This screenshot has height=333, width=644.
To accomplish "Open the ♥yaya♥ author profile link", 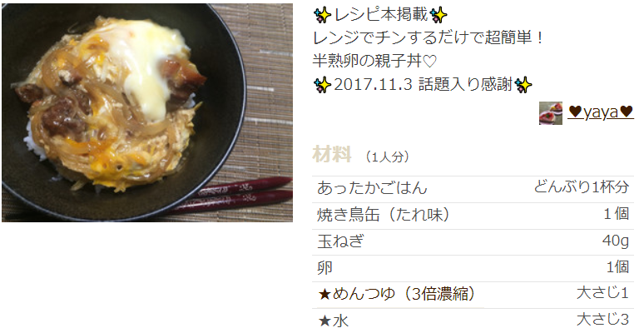I will (601, 112).
